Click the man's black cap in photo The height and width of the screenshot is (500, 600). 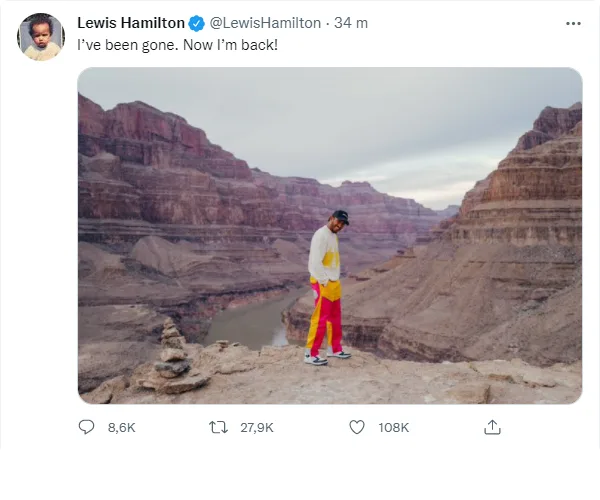tap(340, 216)
